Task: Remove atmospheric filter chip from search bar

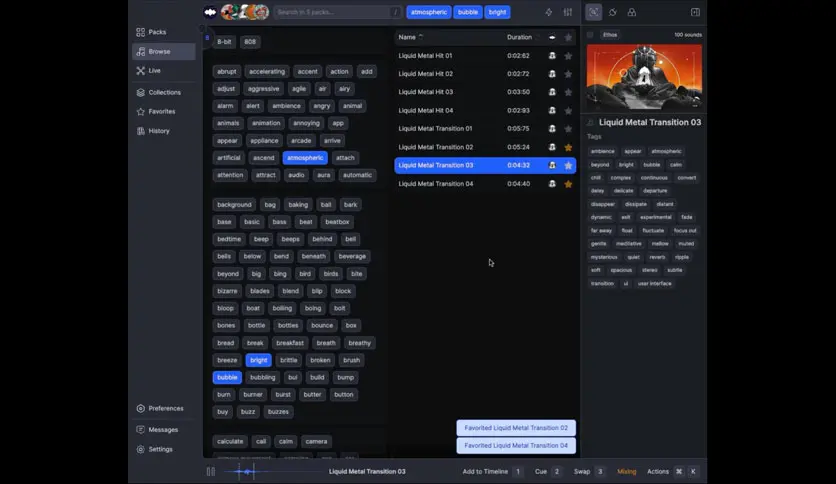Action: click(429, 12)
